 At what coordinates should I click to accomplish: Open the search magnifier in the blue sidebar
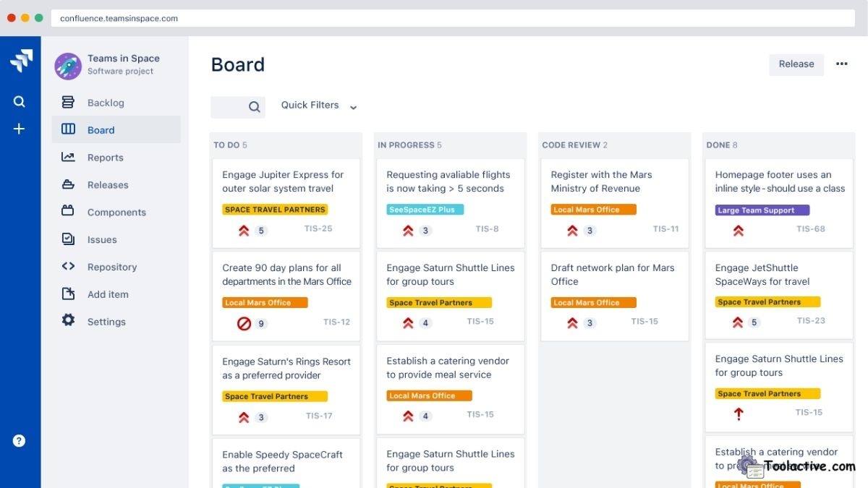click(20, 101)
